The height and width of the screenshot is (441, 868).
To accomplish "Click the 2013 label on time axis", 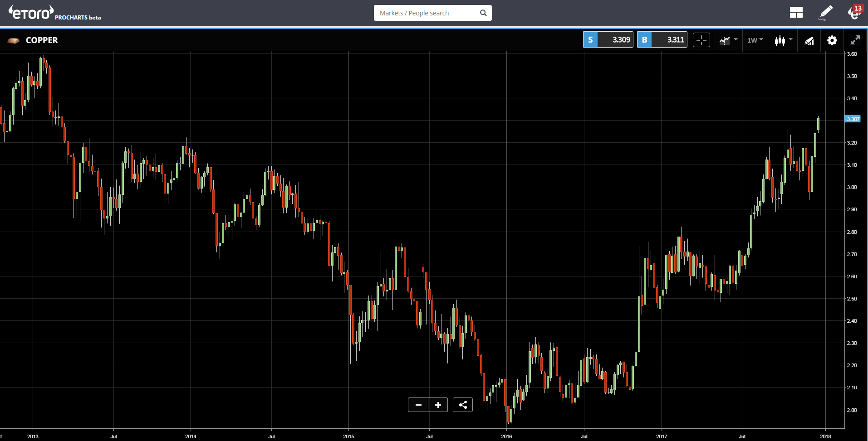I will click(x=33, y=436).
